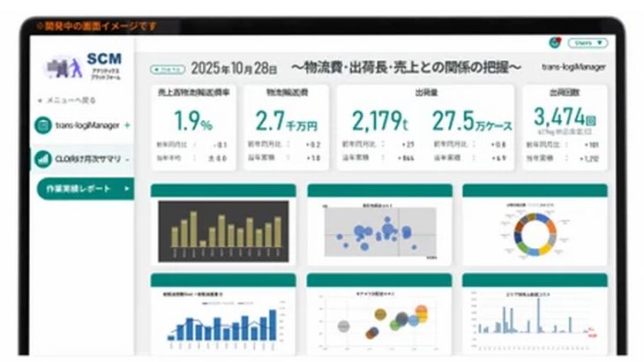
Task: Select the trans-logiManager sidebar item
Action: point(87,125)
